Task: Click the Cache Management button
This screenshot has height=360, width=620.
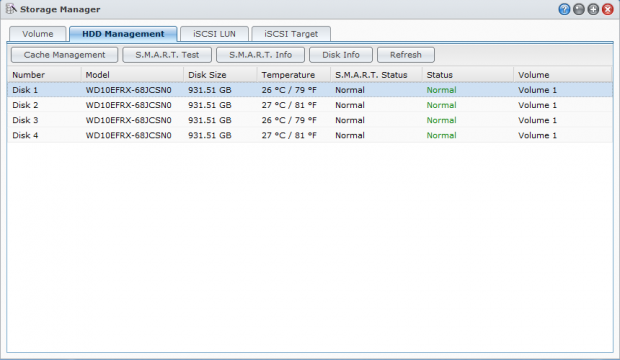Action: [x=64, y=55]
